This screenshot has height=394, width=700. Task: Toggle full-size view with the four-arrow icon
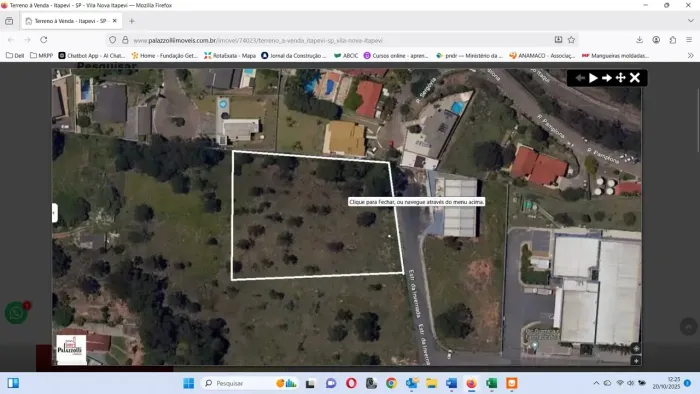click(621, 78)
